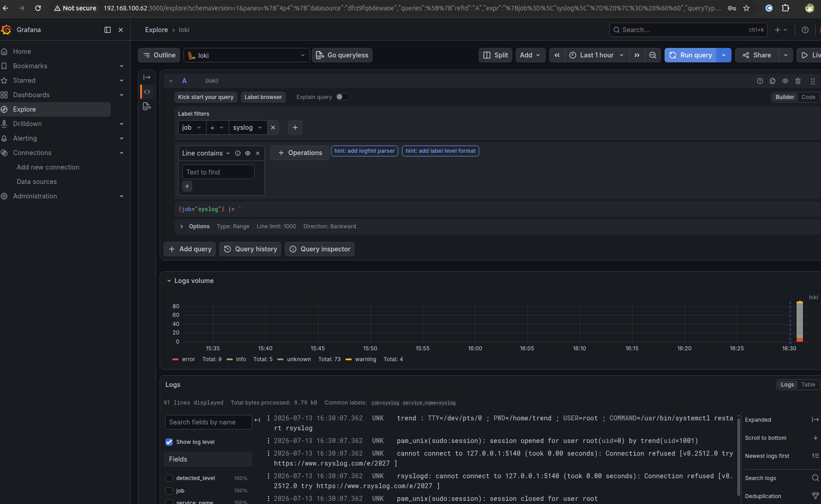Select Builder editor mode
Image resolution: width=821 pixels, height=504 pixels.
click(x=785, y=97)
